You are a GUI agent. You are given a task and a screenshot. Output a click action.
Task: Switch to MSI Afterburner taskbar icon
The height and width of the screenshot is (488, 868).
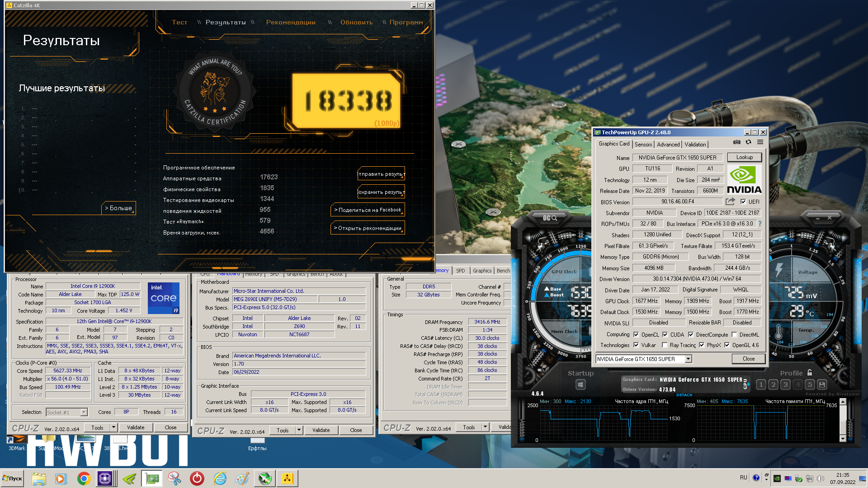(265, 479)
